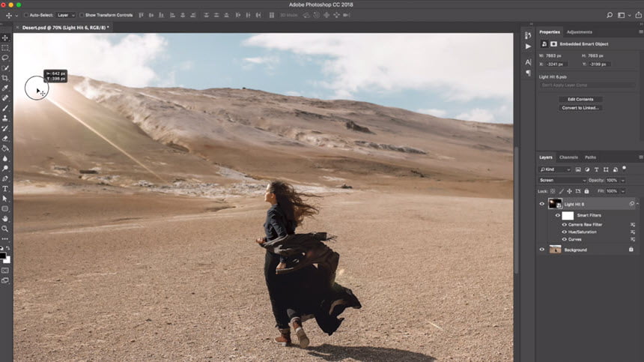Select the Shape tool
644x362 pixels.
pyautogui.click(x=5, y=209)
